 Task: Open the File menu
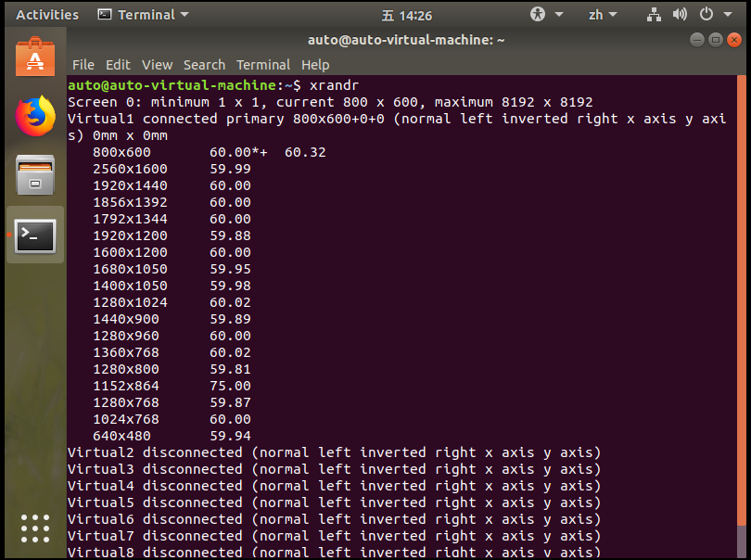(x=83, y=65)
